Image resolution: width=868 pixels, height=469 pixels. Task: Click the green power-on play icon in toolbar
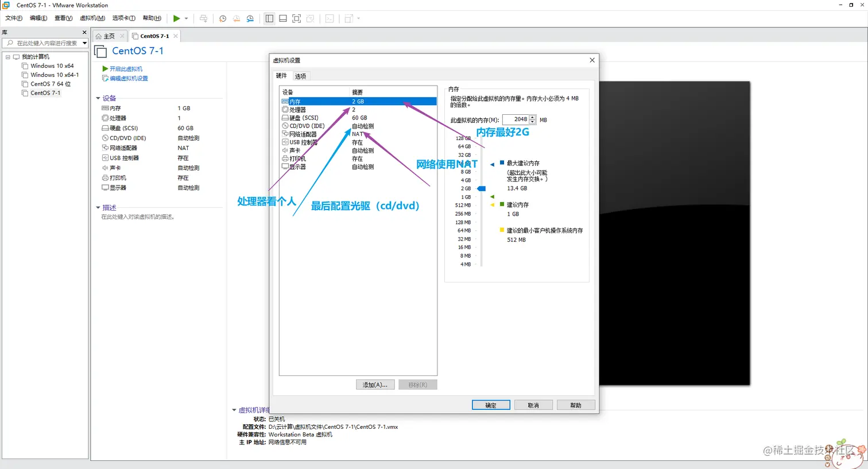177,18
